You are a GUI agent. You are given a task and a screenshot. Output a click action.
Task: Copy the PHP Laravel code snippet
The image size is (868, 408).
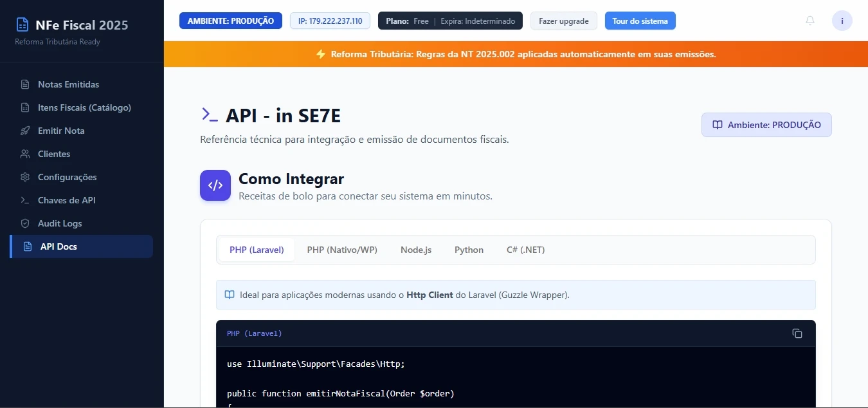click(797, 333)
